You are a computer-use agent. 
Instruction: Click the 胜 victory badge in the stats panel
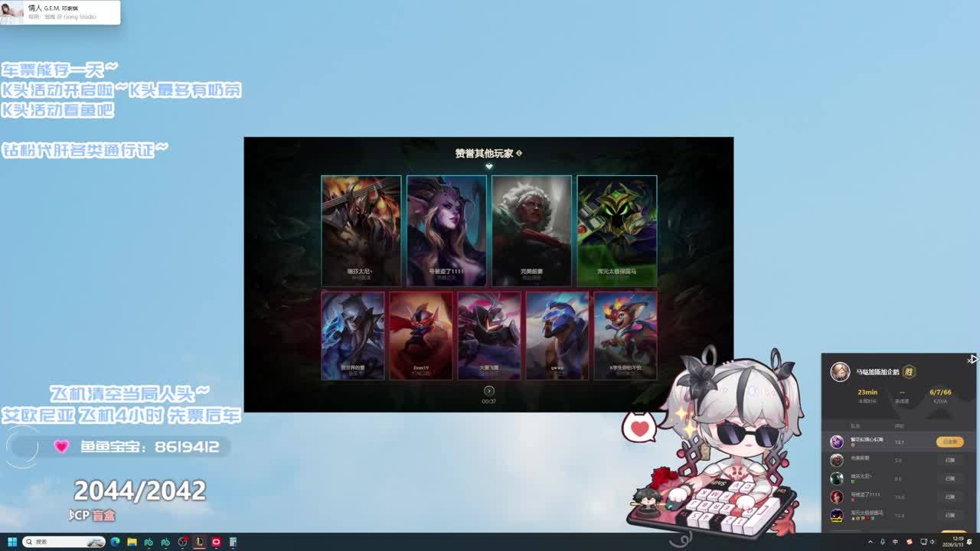(x=910, y=372)
